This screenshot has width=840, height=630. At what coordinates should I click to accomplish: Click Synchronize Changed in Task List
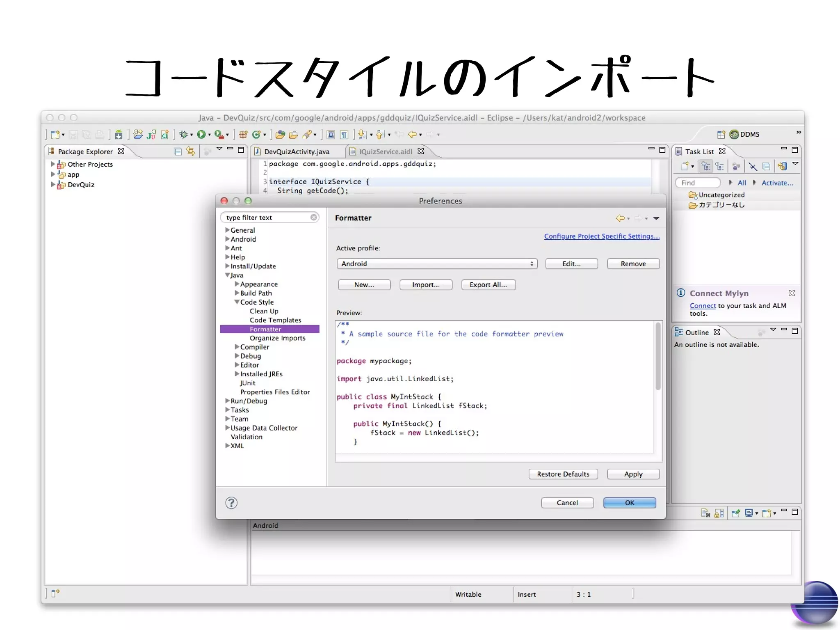783,166
